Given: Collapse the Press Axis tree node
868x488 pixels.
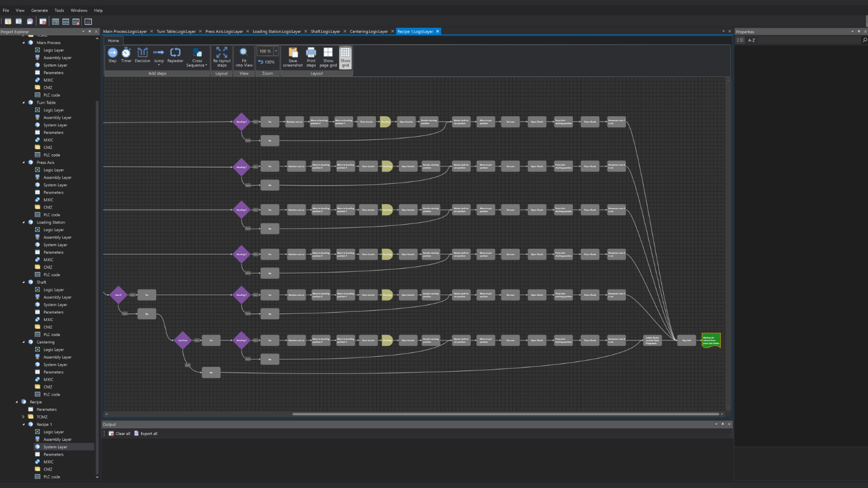Looking at the screenshot, I should click(x=24, y=163).
